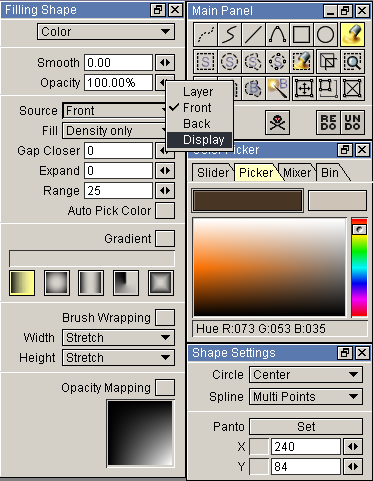Image resolution: width=373 pixels, height=481 pixels.
Task: Click the Panto X stepper arrows
Action: coord(353,447)
